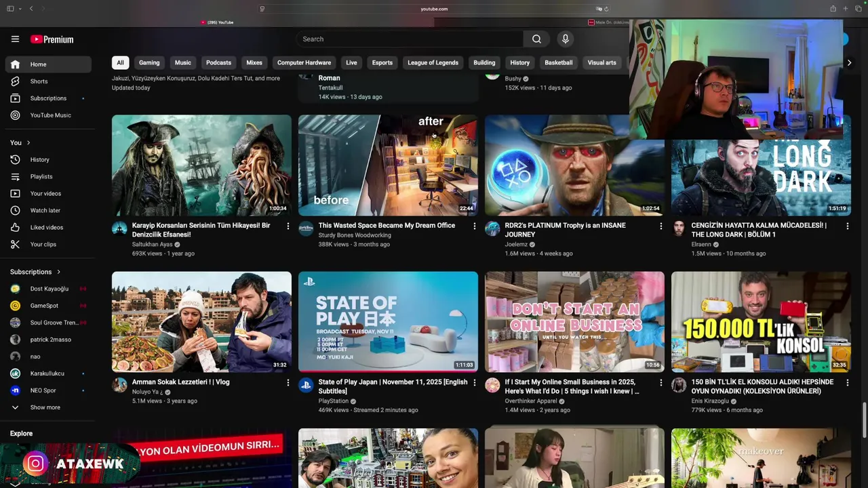Open Liked videos list
Image resolution: width=868 pixels, height=488 pixels.
point(48,228)
